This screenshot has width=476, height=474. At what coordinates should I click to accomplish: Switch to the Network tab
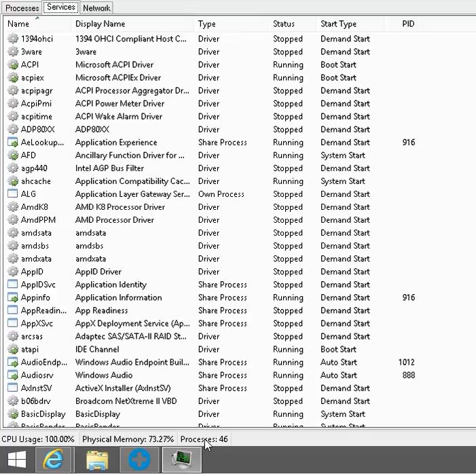pyautogui.click(x=96, y=8)
